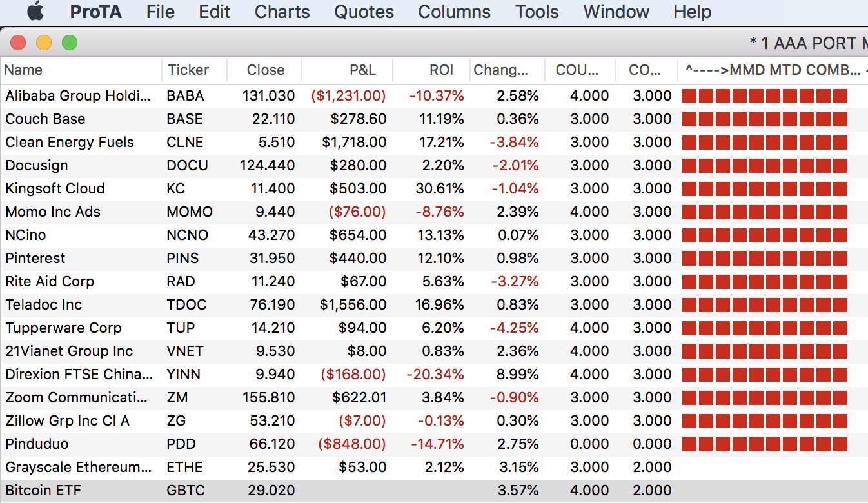The width and height of the screenshot is (868, 503).
Task: Open the Apple menu
Action: 35,12
